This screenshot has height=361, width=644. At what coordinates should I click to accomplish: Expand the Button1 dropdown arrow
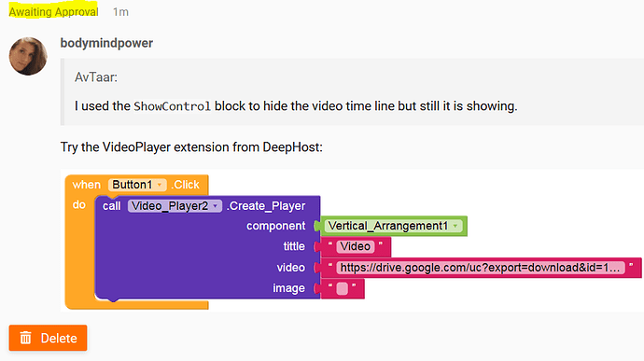pyautogui.click(x=160, y=185)
